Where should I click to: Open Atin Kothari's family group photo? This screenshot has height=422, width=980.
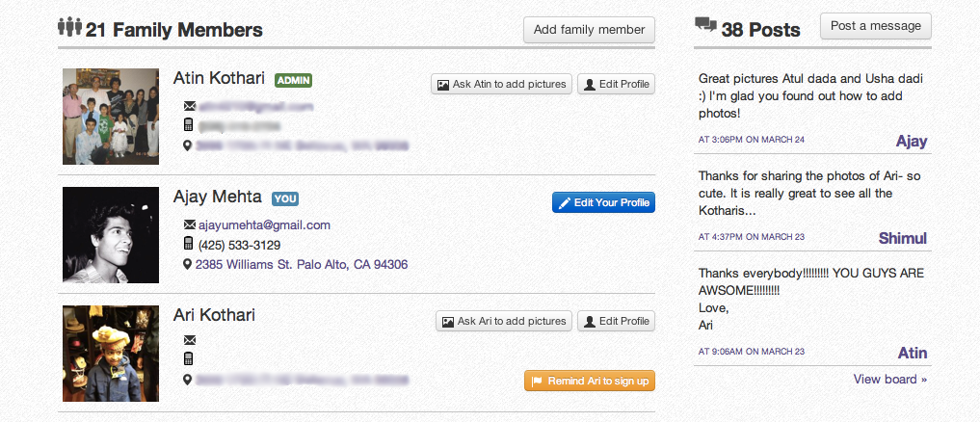(111, 117)
